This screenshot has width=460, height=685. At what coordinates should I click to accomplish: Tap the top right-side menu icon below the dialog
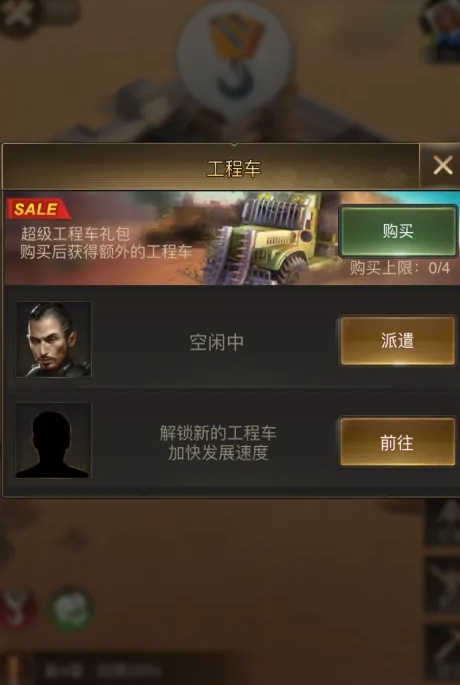(443, 522)
